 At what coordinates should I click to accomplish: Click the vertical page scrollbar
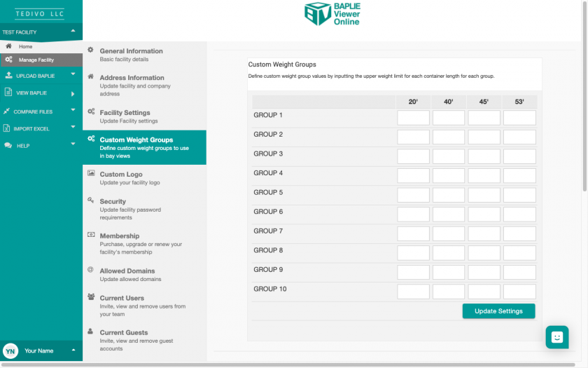(585, 97)
